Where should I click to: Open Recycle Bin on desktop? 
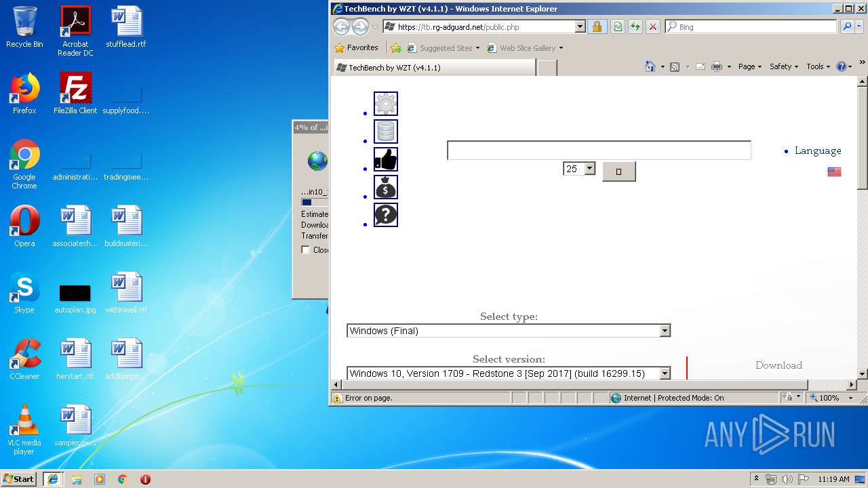tap(24, 28)
